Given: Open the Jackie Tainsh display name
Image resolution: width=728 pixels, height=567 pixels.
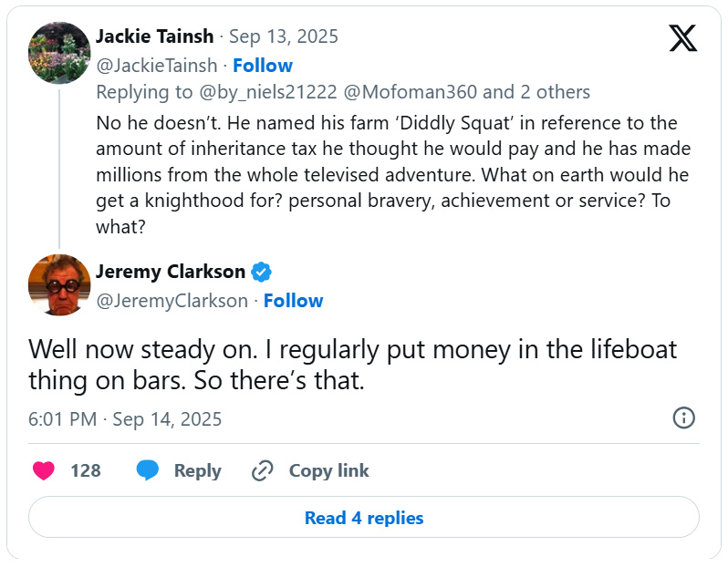Looking at the screenshot, I should point(154,36).
